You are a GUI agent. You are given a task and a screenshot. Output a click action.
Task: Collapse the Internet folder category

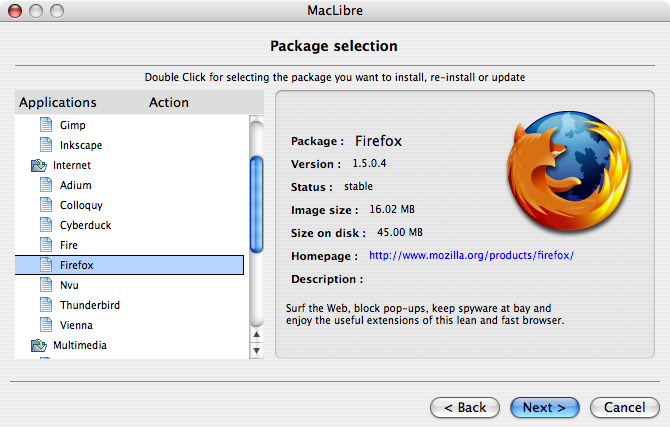[39, 165]
